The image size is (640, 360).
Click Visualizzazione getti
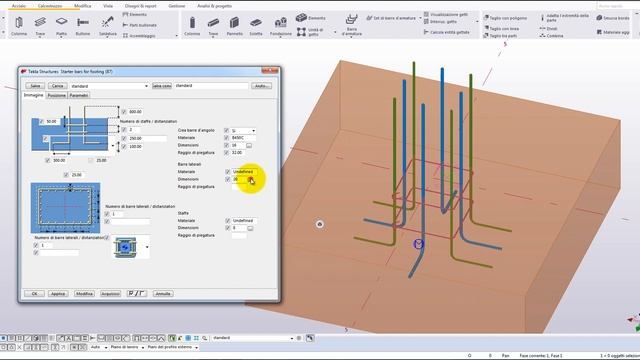(x=446, y=14)
